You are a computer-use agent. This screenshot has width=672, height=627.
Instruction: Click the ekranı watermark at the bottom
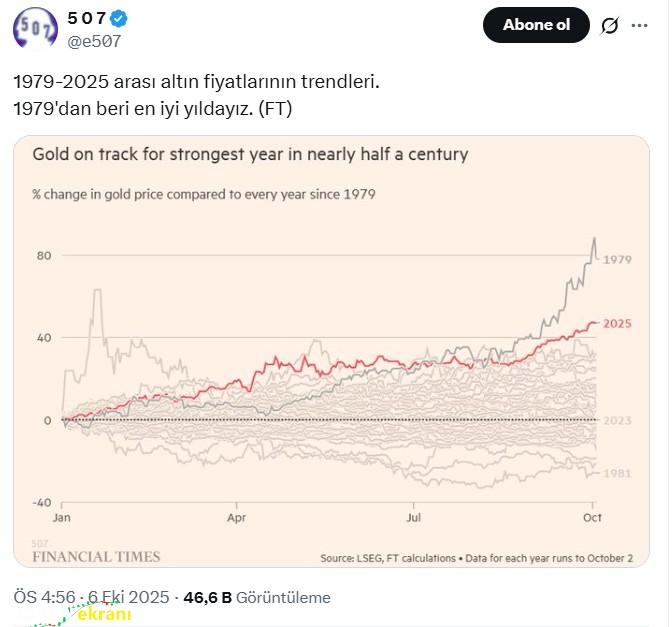[103, 615]
